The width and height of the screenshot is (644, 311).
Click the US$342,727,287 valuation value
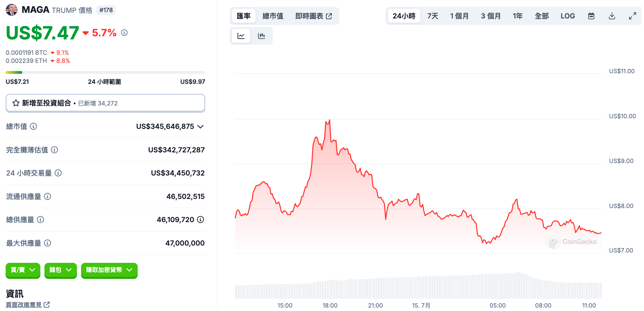pyautogui.click(x=176, y=150)
